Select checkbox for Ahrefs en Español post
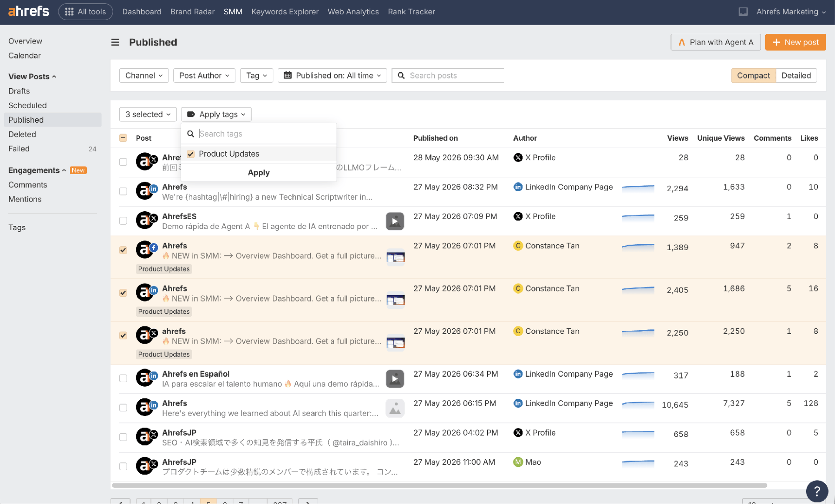Image resolution: width=835 pixels, height=504 pixels. tap(123, 378)
